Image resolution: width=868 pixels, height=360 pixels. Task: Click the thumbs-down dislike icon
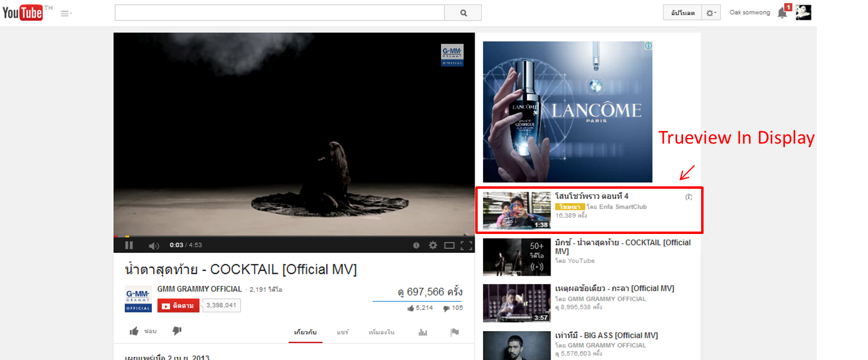click(177, 331)
